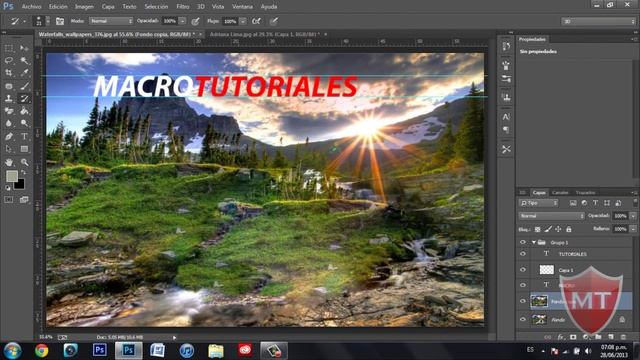
Task: Open the Character panel icon in the dock
Action: tap(506, 117)
